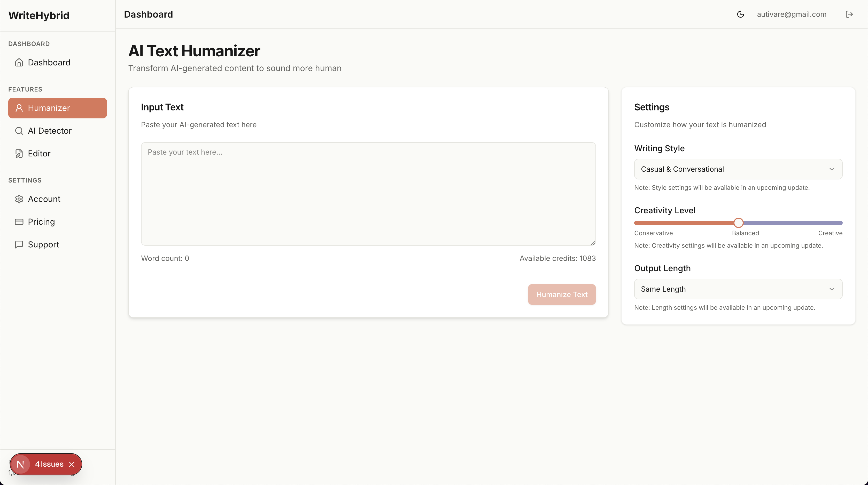This screenshot has width=868, height=485.
Task: Click the Pricing card icon
Action: 19,222
